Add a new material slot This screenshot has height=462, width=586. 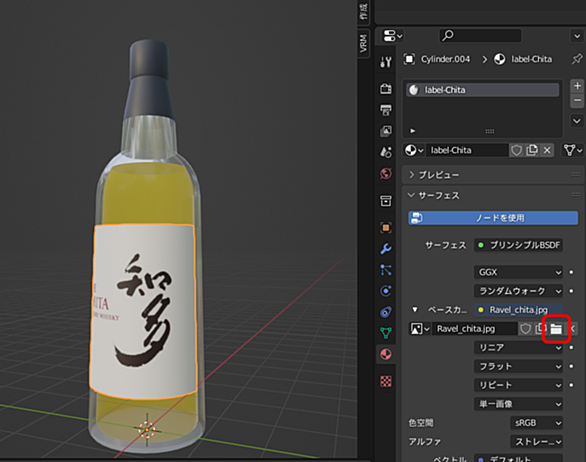click(577, 86)
